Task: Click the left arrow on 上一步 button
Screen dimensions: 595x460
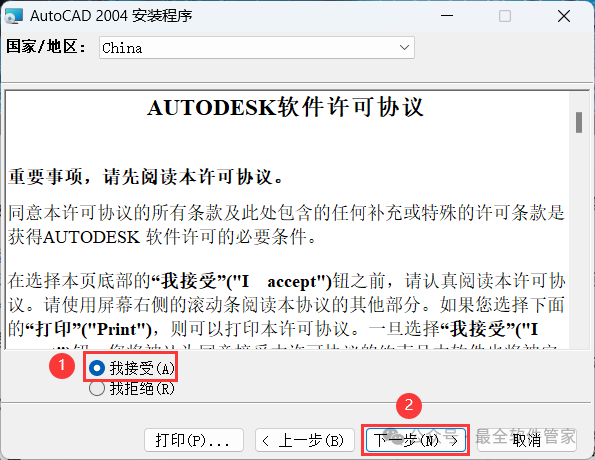Action: 266,441
